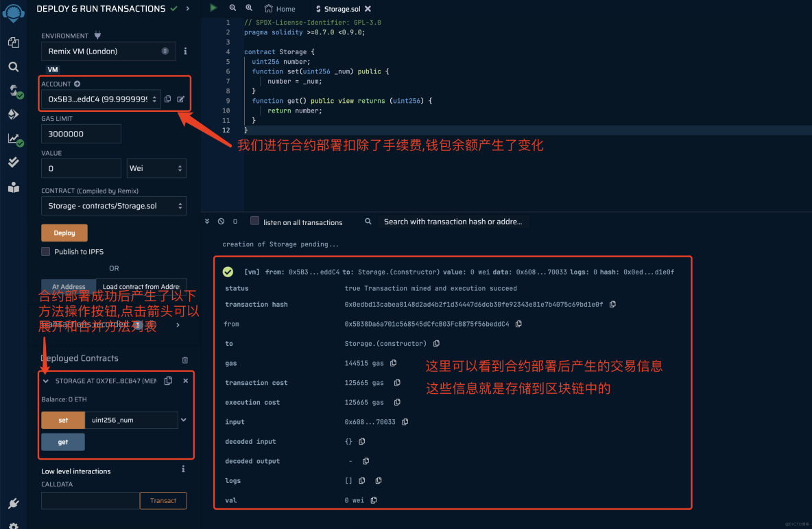Screen dimensions: 812x529
Task: Zoom in the editor font
Action: [249, 8]
